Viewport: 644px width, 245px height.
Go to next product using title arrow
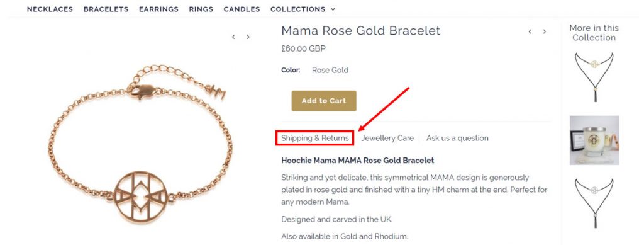coord(545,31)
